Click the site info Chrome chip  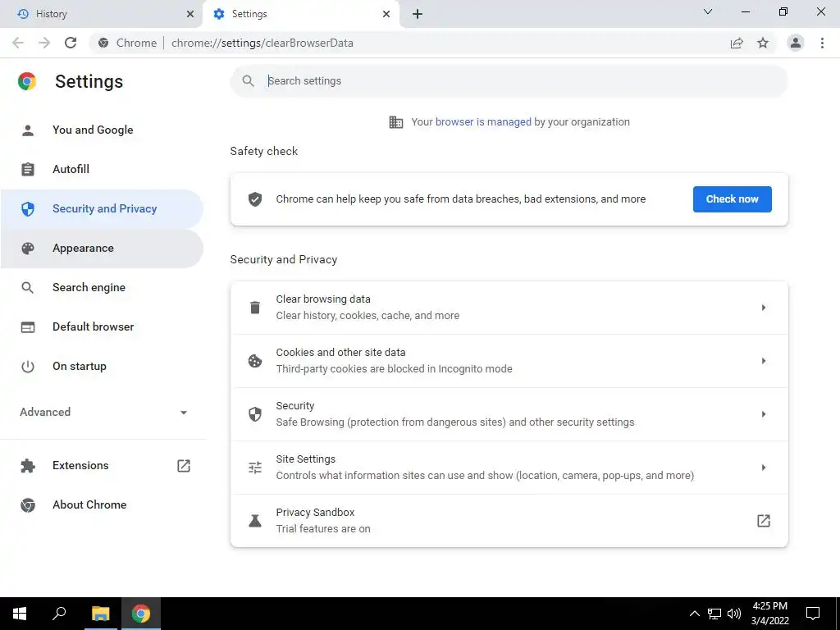pyautogui.click(x=127, y=43)
